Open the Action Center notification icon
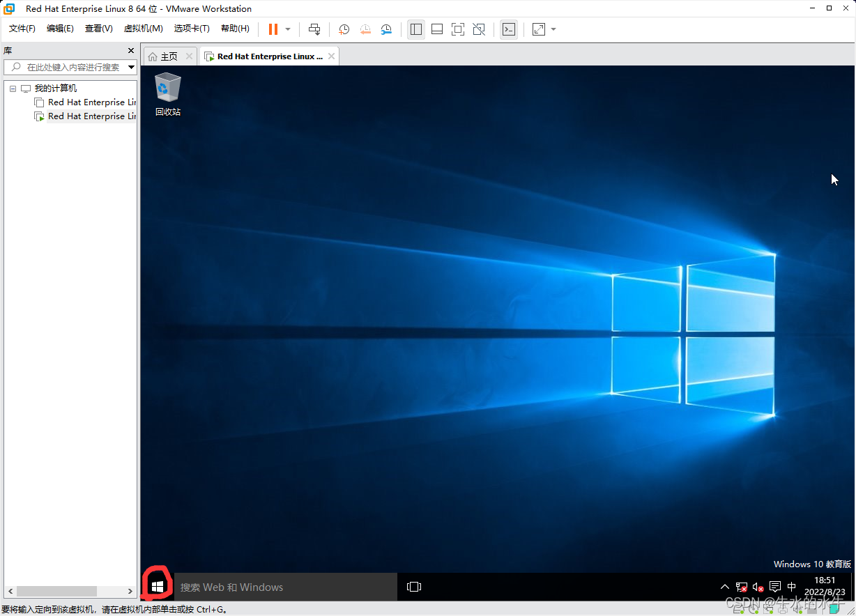 tap(775, 587)
